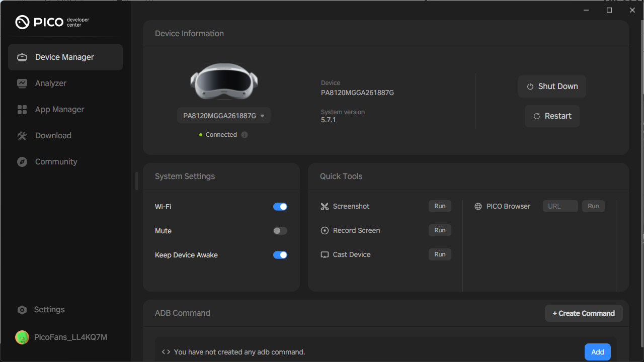The height and width of the screenshot is (362, 644).
Task: Click the PICO developer center logo
Action: (x=52, y=22)
